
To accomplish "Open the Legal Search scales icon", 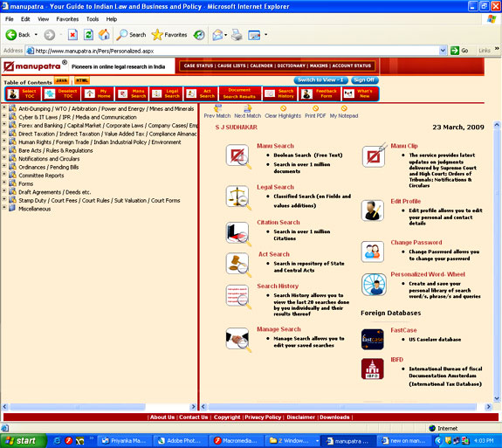I will [x=238, y=197].
